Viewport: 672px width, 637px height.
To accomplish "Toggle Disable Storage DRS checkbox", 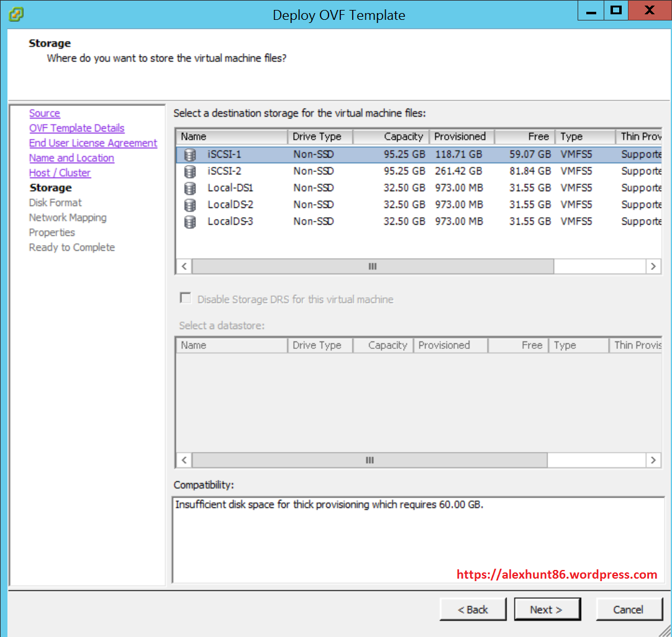I will (x=185, y=299).
